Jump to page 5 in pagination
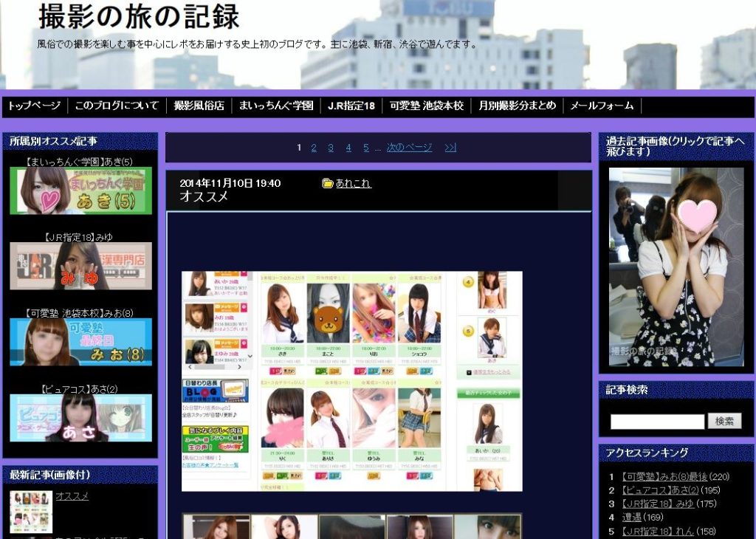The height and width of the screenshot is (539, 756). pyautogui.click(x=365, y=148)
